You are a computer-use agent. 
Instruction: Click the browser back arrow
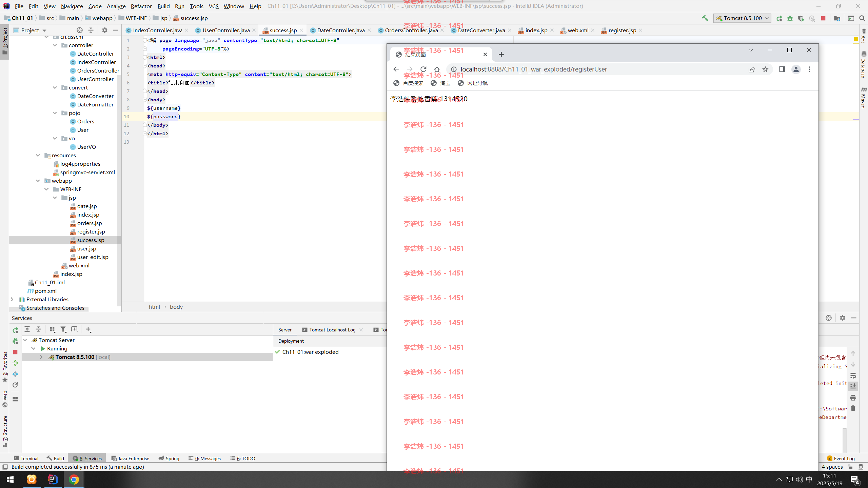[x=396, y=69]
